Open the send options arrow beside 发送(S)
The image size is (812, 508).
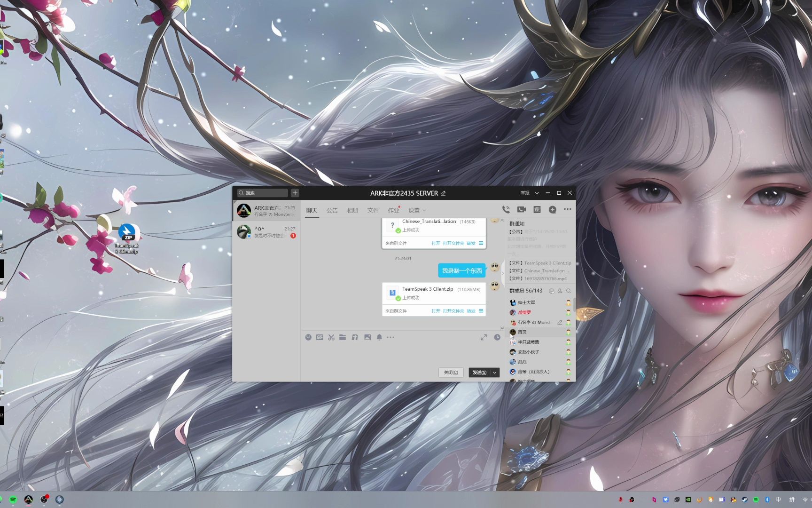point(495,373)
